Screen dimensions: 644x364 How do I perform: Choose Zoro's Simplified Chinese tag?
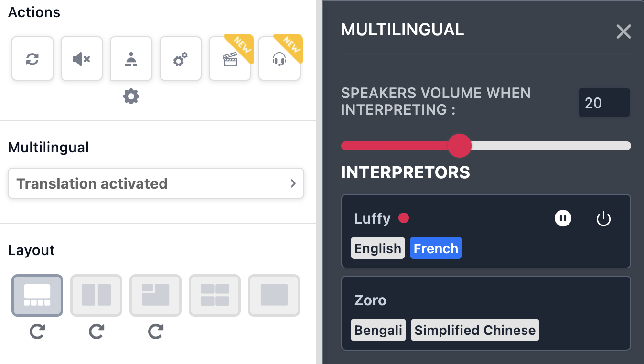coord(475,330)
